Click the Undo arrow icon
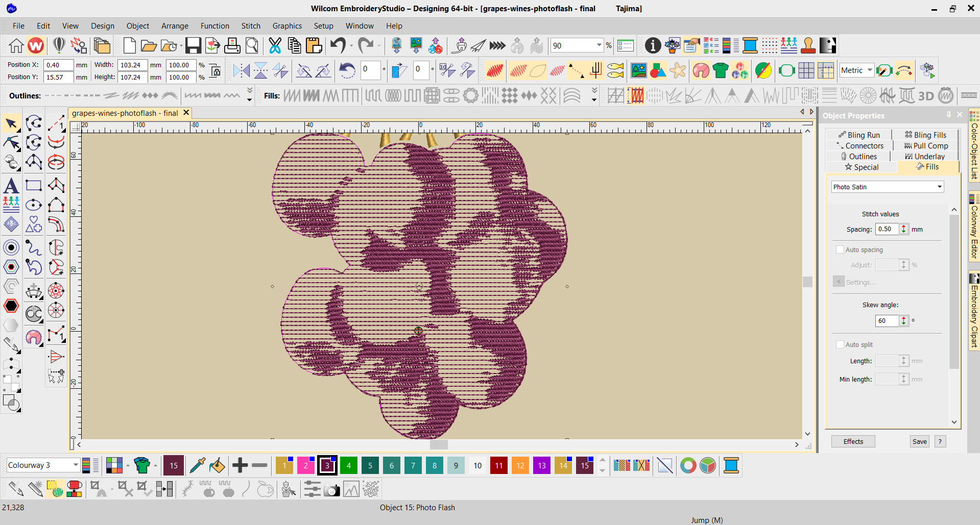Image resolution: width=980 pixels, height=525 pixels. (338, 46)
